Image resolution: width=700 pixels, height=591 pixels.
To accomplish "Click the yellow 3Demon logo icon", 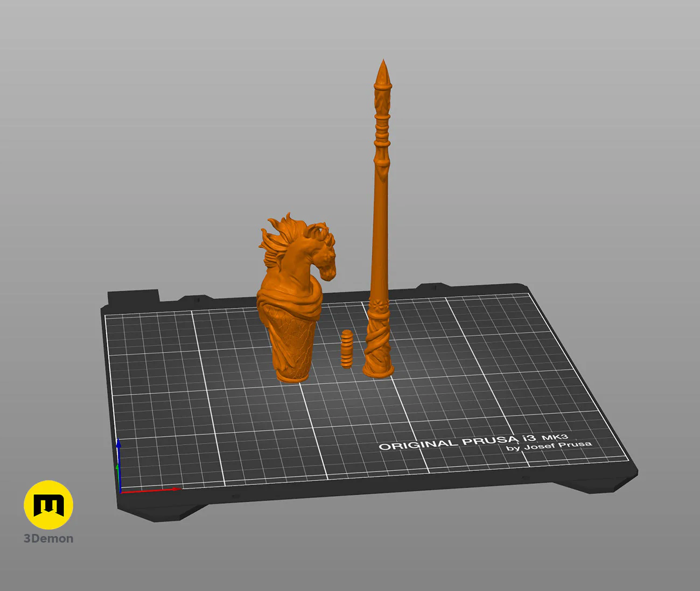I will [x=48, y=505].
